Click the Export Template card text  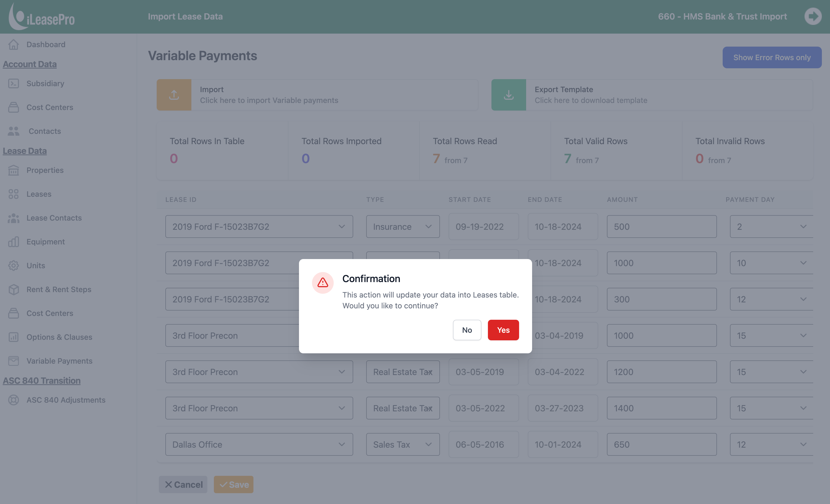point(564,90)
